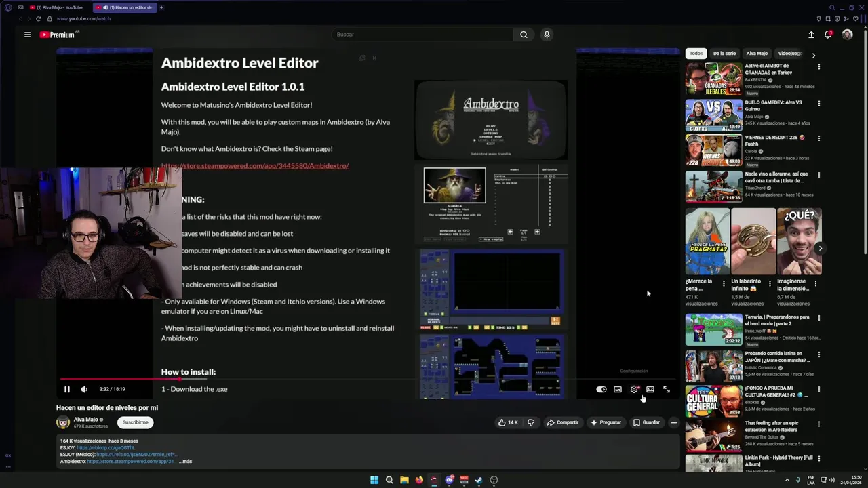868x488 pixels.
Task: Open options for VIERNES DE REDDIT 228
Action: click(x=818, y=138)
